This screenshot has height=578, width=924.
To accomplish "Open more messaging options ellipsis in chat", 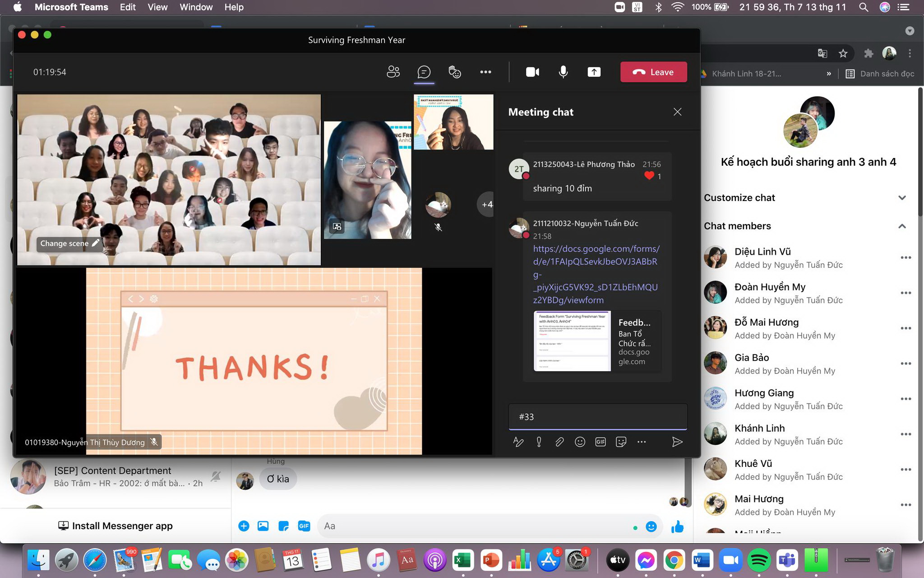I will pyautogui.click(x=642, y=442).
